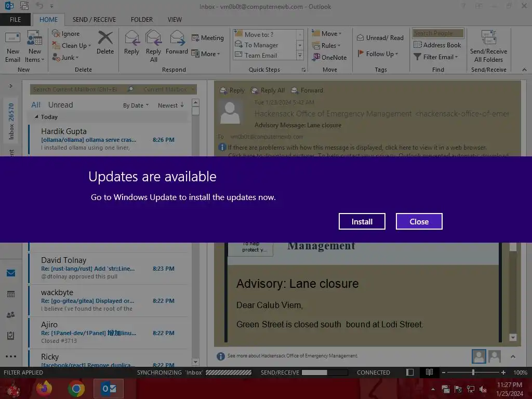Switch to the HOME tab
The height and width of the screenshot is (399, 532).
pyautogui.click(x=48, y=20)
